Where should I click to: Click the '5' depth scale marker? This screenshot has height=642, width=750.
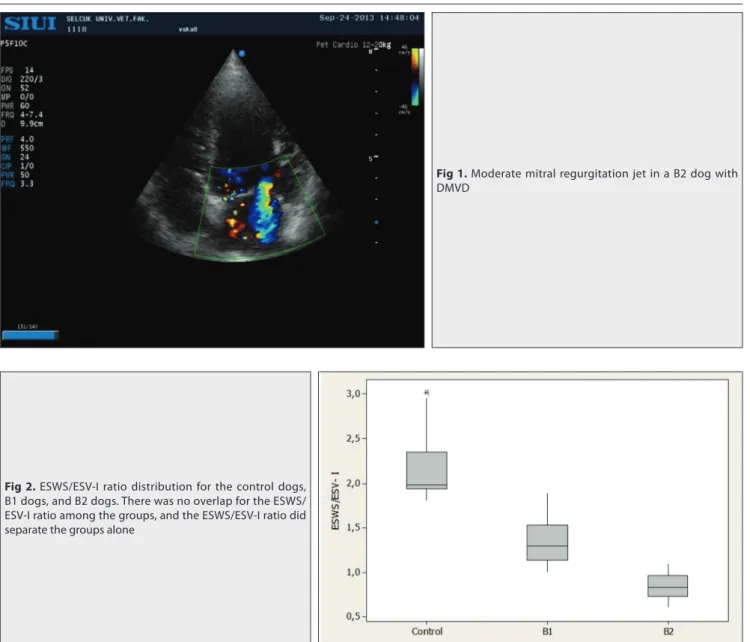(x=370, y=158)
